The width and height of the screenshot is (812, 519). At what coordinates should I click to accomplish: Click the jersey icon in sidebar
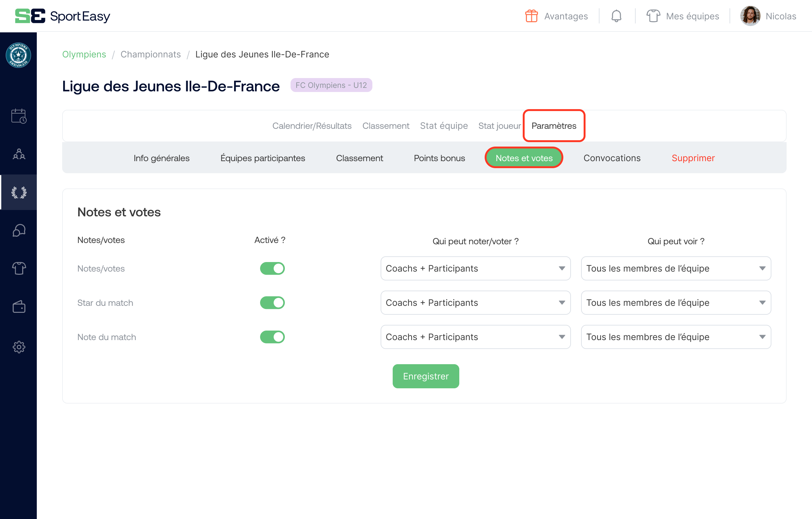point(18,268)
